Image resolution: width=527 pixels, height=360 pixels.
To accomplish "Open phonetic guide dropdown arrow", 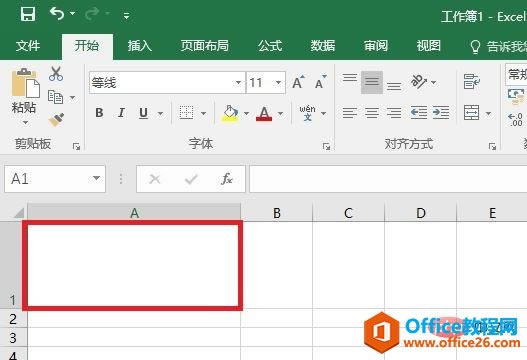I will click(323, 113).
